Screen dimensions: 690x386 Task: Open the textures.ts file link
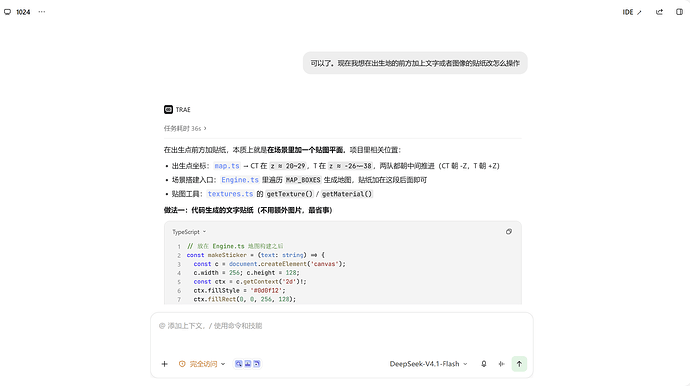[x=231, y=194]
